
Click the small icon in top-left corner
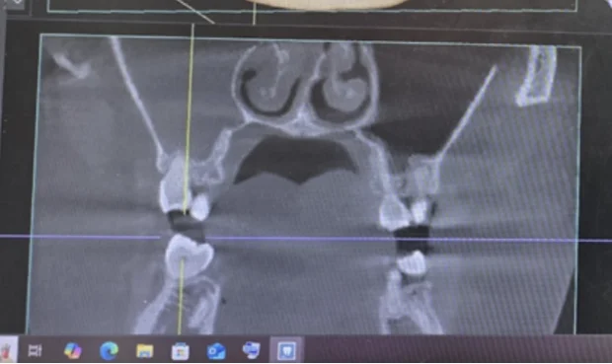(x=16, y=4)
